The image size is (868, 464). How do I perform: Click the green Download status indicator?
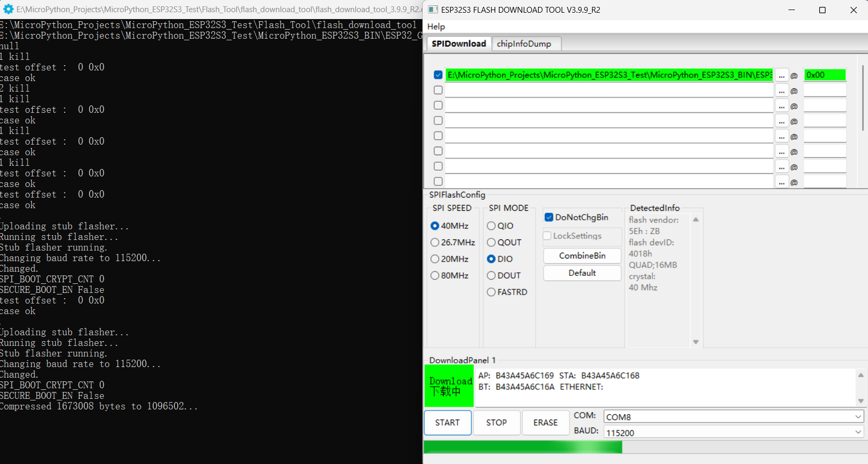pos(449,386)
